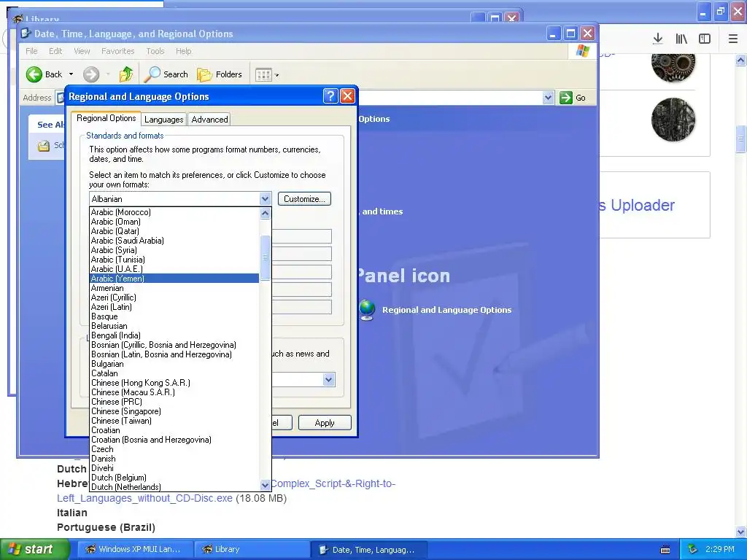Click the browser page scroll down arrow

pyautogui.click(x=740, y=532)
